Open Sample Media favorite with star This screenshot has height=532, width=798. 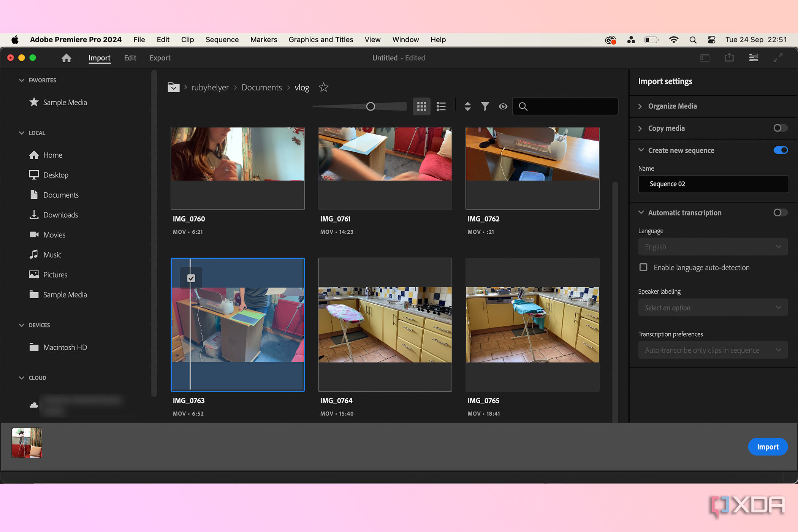tap(58, 102)
